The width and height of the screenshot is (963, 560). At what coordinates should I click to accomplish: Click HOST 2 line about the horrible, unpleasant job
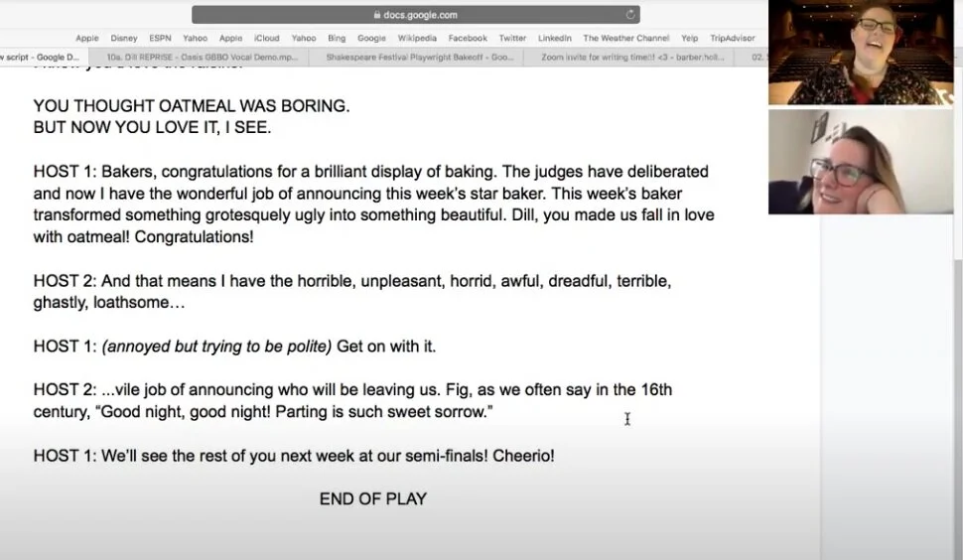pos(352,292)
